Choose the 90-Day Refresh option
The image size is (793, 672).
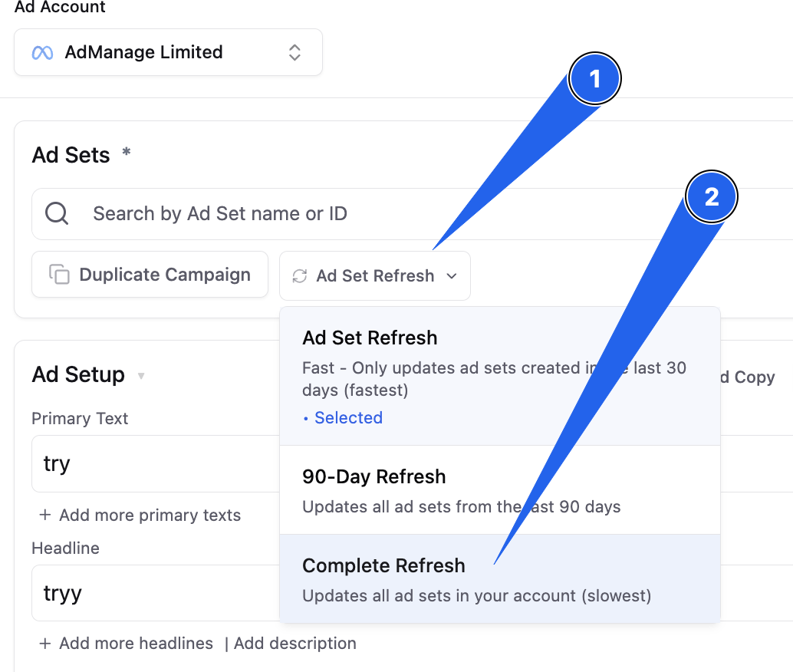tap(500, 490)
